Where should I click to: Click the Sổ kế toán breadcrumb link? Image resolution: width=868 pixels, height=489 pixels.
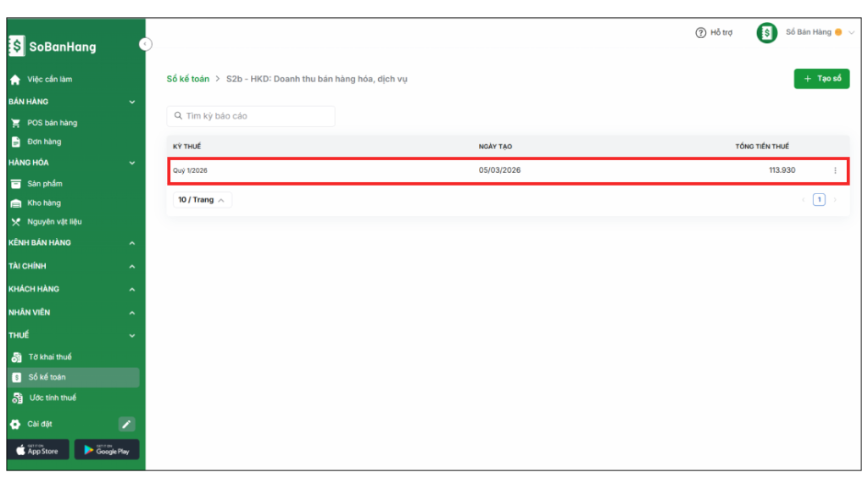tap(187, 79)
